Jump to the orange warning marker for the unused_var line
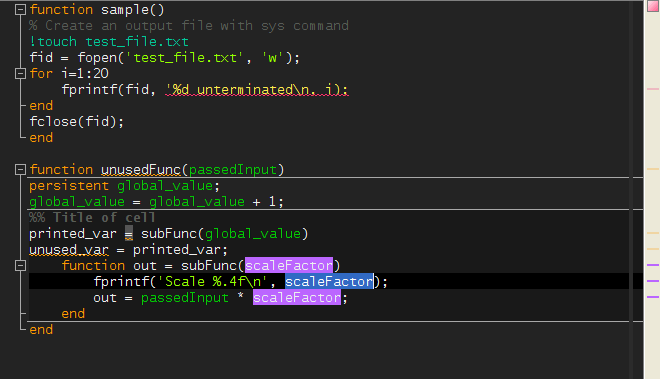The height and width of the screenshot is (379, 660). [653, 249]
